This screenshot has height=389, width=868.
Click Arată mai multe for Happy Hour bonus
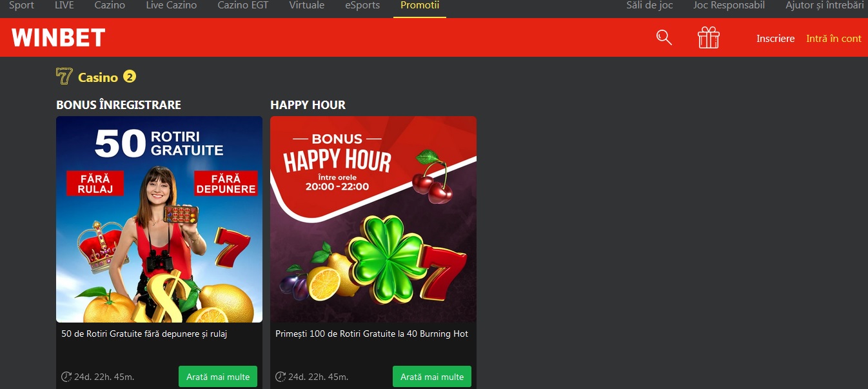432,377
